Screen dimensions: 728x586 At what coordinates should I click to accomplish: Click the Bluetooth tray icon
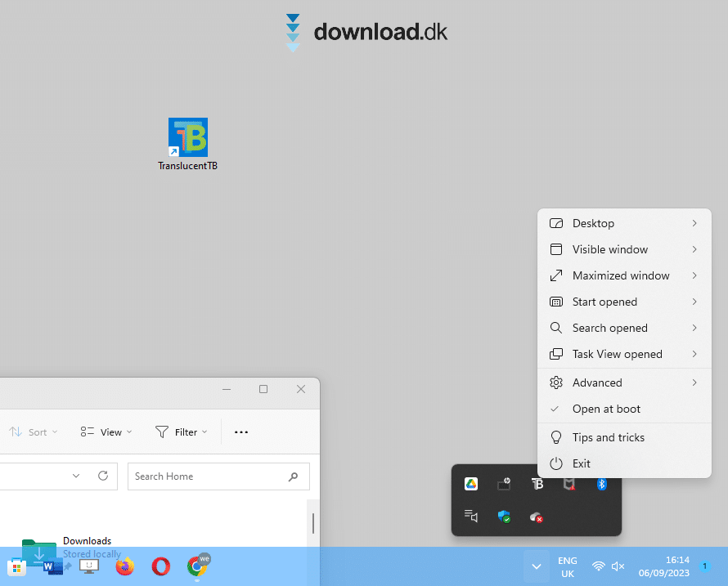pyautogui.click(x=601, y=484)
